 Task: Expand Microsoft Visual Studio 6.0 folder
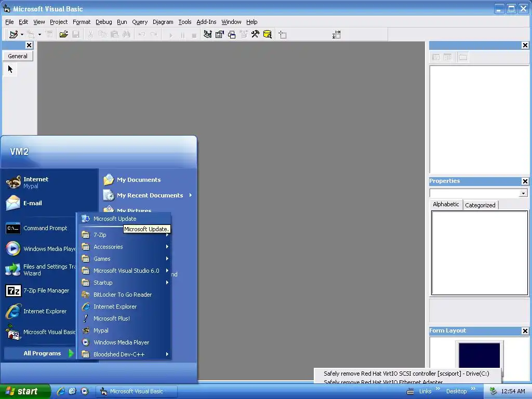point(125,270)
